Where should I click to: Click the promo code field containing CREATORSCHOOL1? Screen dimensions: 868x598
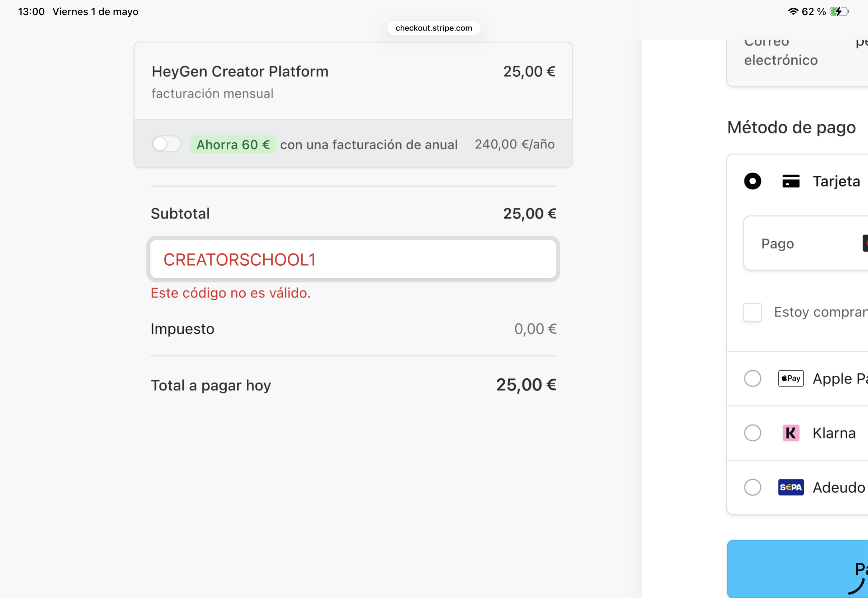pyautogui.click(x=353, y=259)
